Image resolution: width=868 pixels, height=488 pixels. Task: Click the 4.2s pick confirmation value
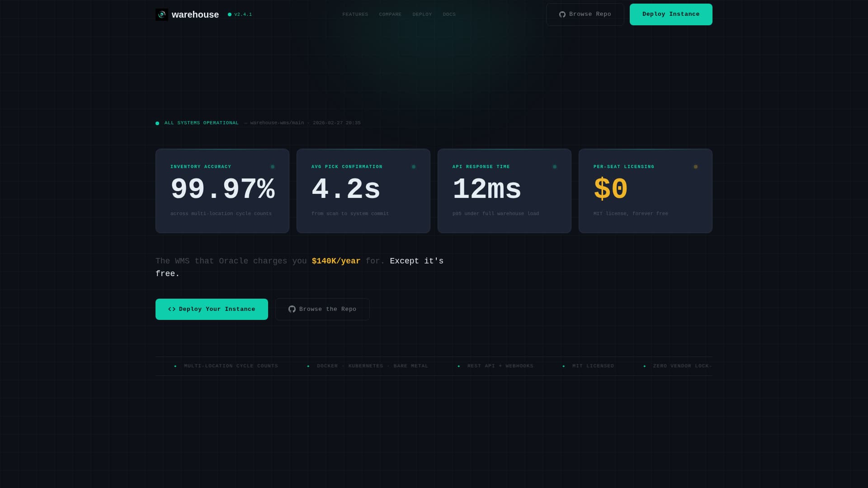(x=346, y=189)
